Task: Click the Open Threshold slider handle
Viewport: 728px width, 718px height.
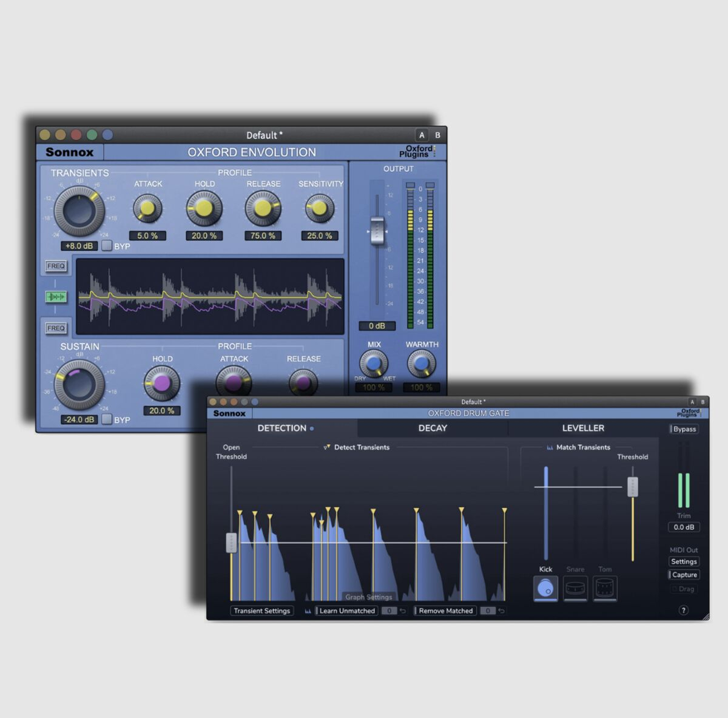Action: (x=231, y=542)
